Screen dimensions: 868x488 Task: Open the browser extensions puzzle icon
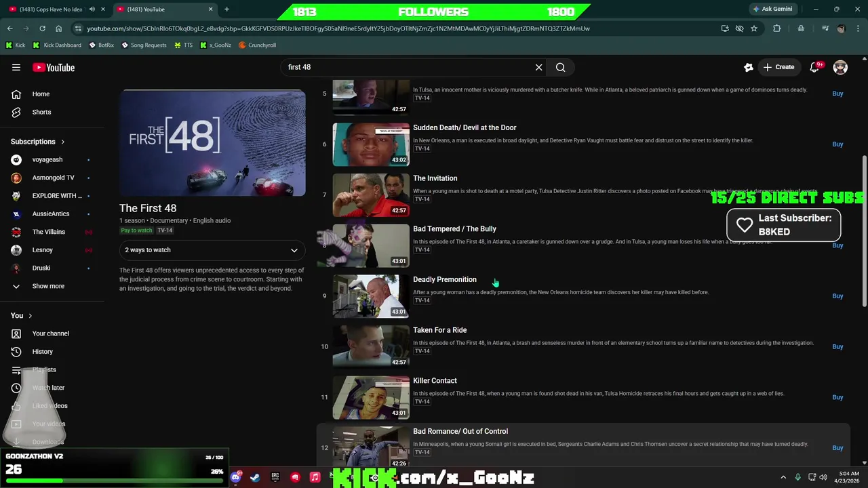click(x=776, y=28)
